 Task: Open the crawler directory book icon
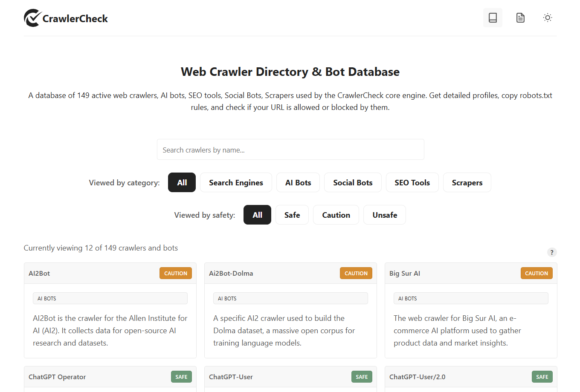tap(493, 17)
